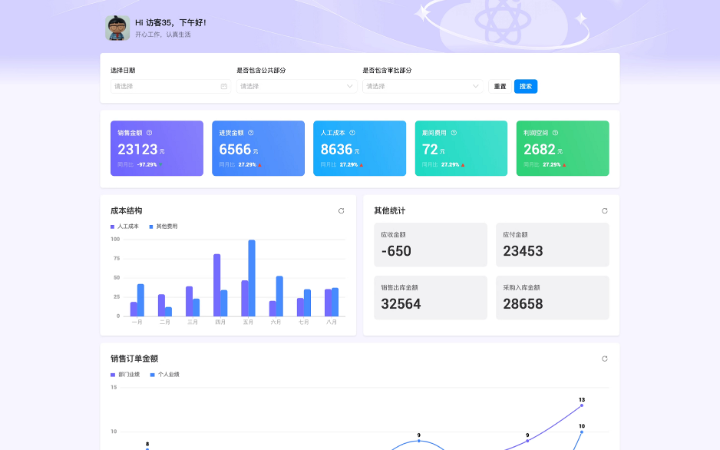The image size is (720, 450).
Task: Open the 是否包含审批部分 dropdown
Action: pyautogui.click(x=422, y=86)
